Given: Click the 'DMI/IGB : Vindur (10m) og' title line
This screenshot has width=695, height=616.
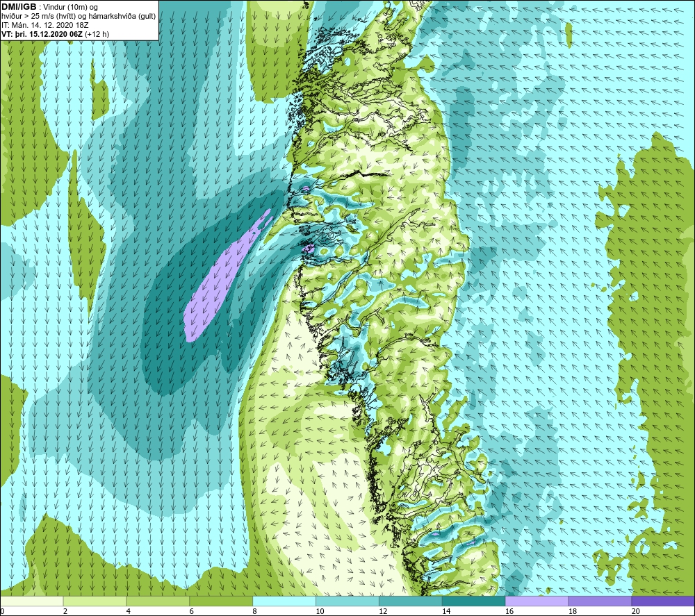Looking at the screenshot, I should pyautogui.click(x=49, y=7).
